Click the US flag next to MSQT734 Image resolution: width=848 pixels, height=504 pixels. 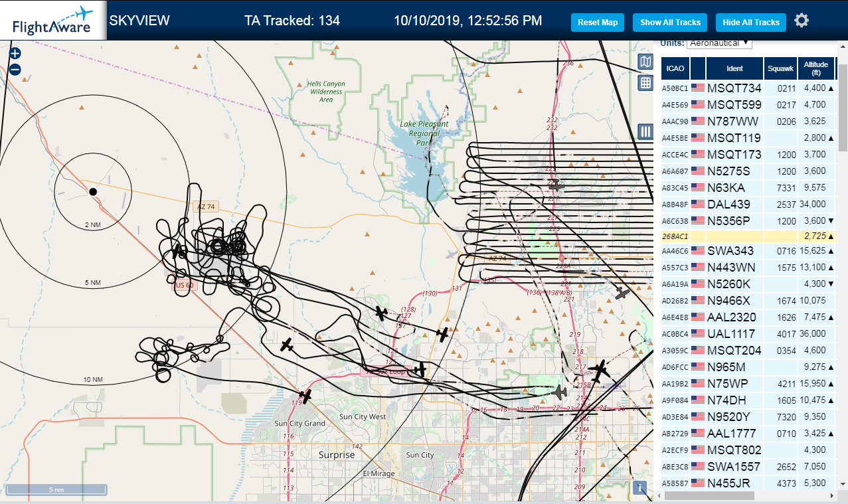pos(697,88)
